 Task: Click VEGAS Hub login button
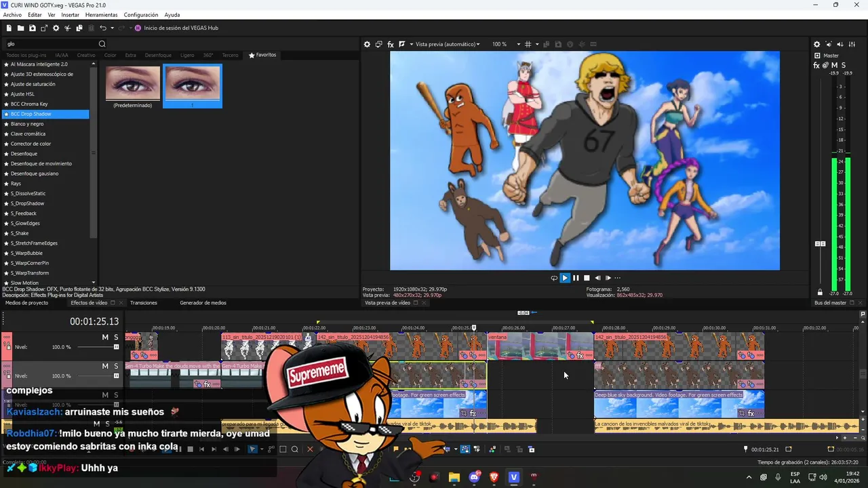[x=176, y=28]
